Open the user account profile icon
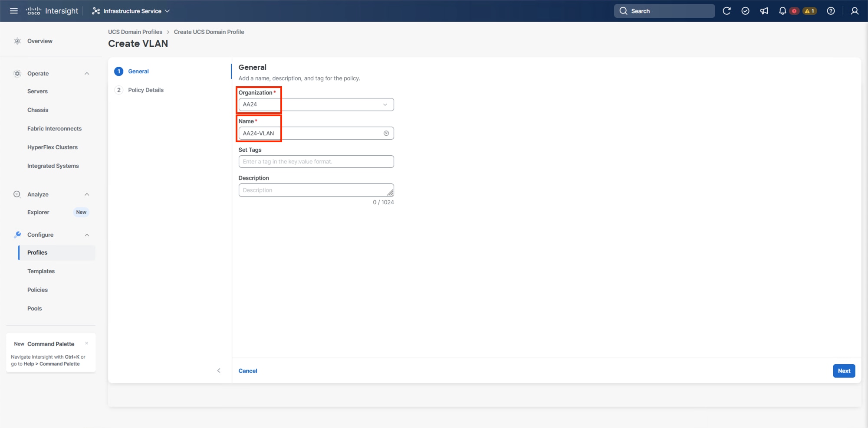 pos(854,11)
